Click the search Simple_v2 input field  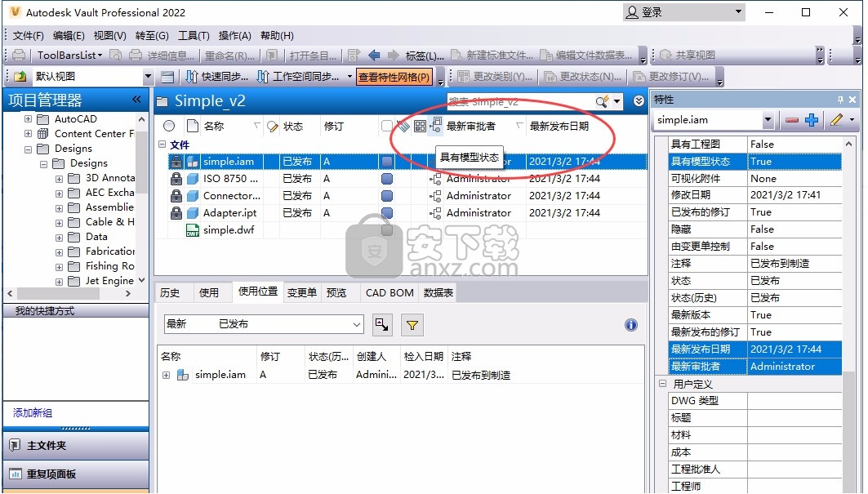(x=519, y=101)
